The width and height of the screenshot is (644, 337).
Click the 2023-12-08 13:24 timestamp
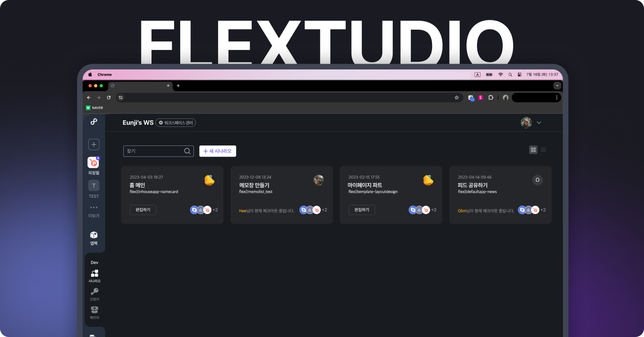(x=255, y=177)
